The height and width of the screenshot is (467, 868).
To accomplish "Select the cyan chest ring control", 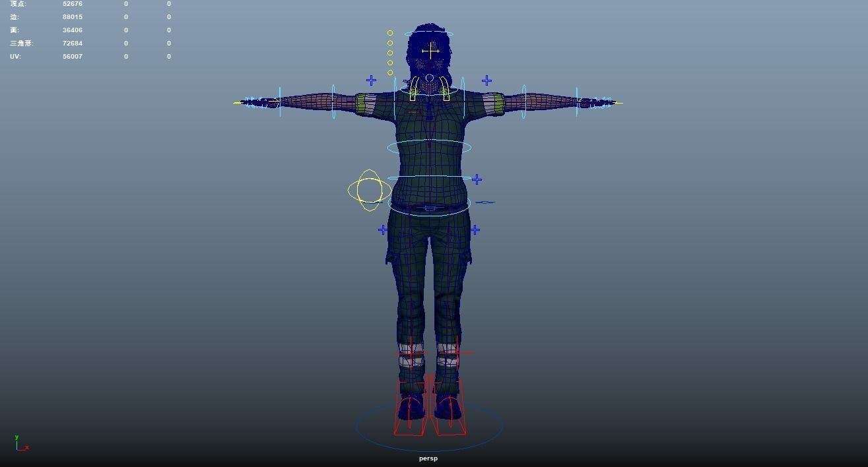I will pyautogui.click(x=429, y=147).
